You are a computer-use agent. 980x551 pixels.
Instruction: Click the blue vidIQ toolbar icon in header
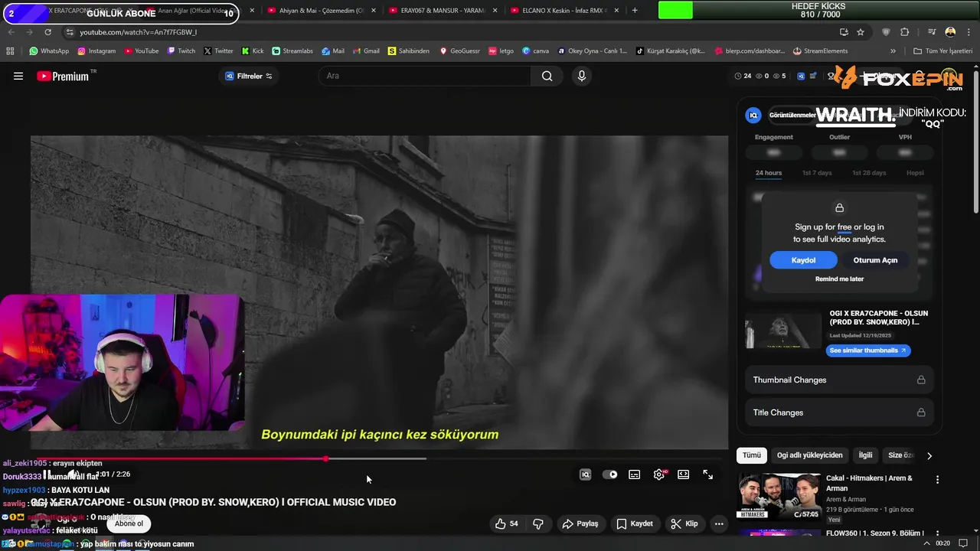click(x=801, y=76)
